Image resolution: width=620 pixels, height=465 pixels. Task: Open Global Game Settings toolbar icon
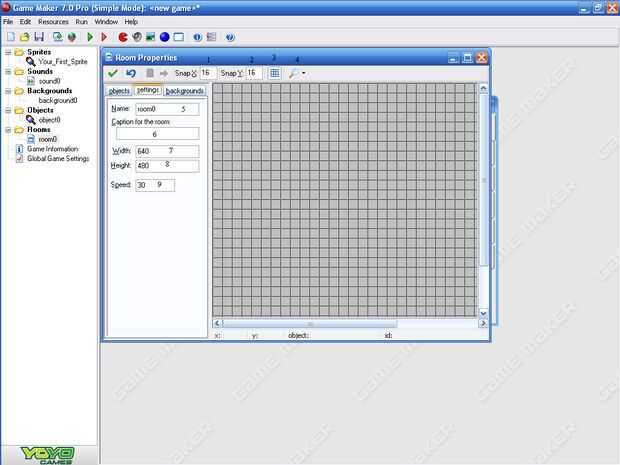coord(212,37)
